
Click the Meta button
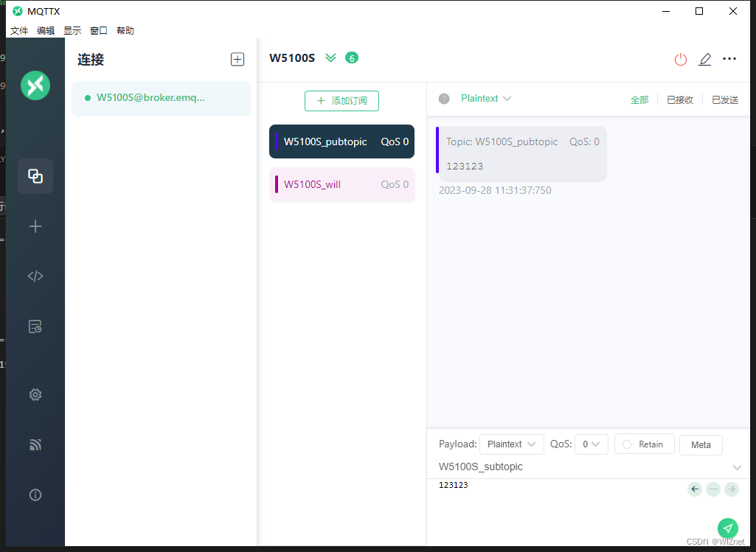701,444
